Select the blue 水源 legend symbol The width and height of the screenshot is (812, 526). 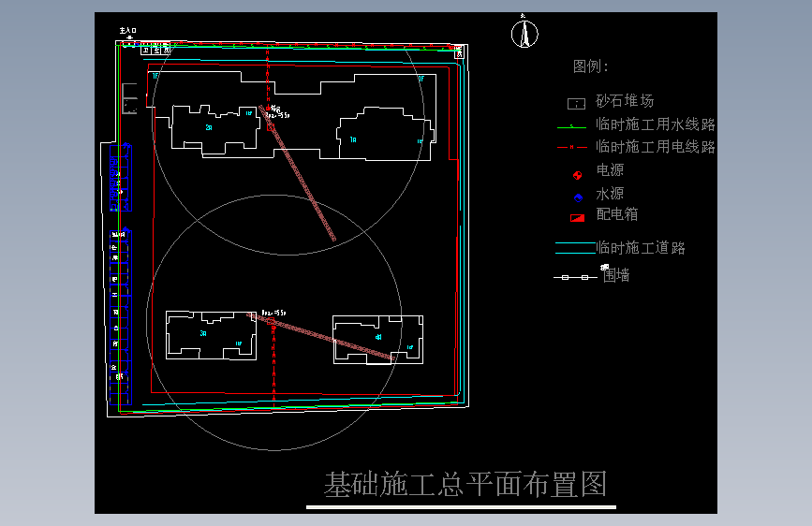click(x=579, y=197)
